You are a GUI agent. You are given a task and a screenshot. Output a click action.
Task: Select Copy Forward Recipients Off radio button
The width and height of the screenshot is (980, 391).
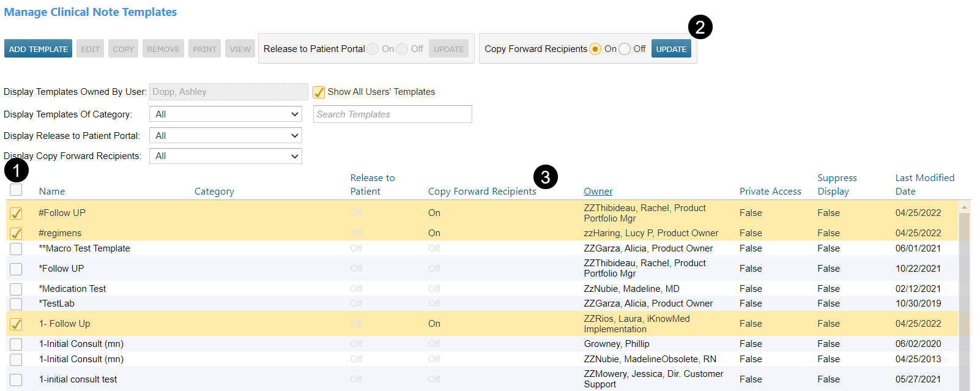click(x=625, y=49)
